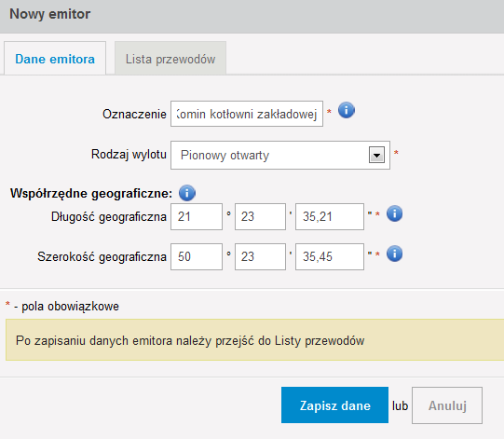Click the Oznaczenie label
Viewport: 504px width, 439px height.
click(134, 114)
